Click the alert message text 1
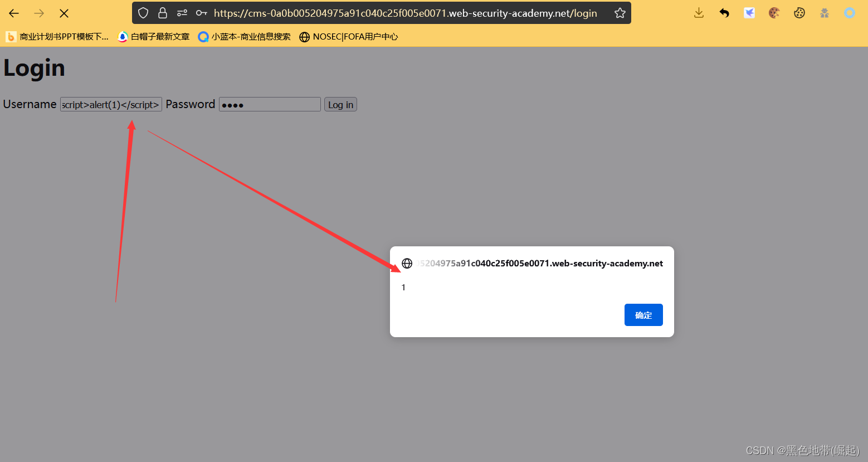Viewport: 868px width, 462px height. (x=403, y=288)
